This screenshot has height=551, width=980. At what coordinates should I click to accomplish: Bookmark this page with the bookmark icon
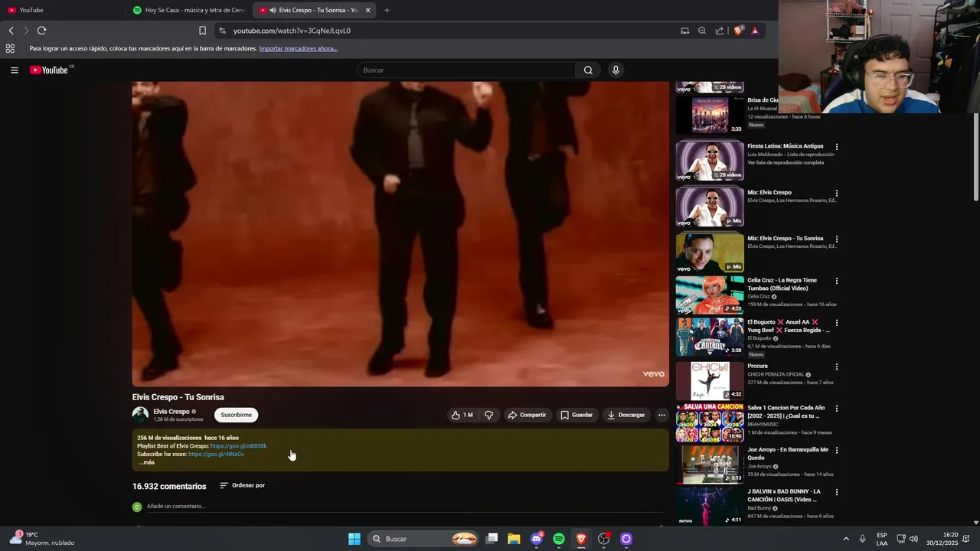point(202,31)
